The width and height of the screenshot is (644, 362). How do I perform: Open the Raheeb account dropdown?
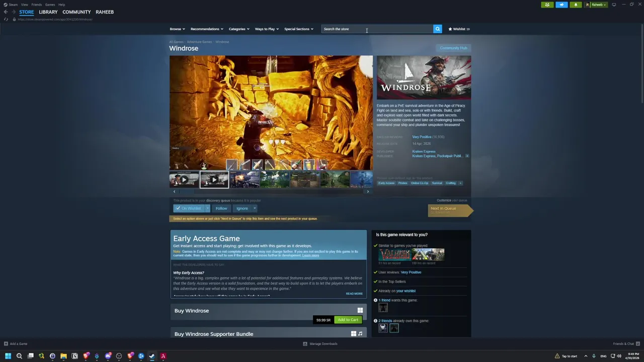pos(597,5)
